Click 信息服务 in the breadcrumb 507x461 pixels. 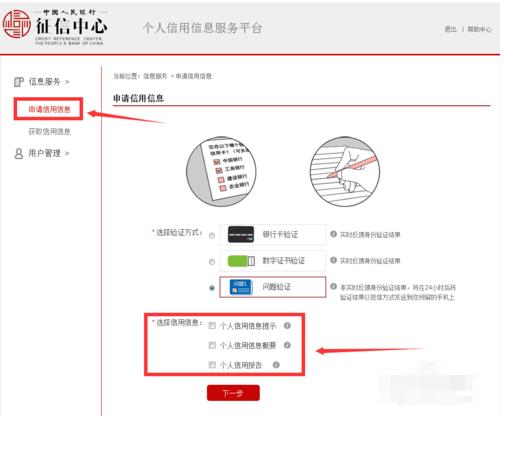[x=155, y=76]
